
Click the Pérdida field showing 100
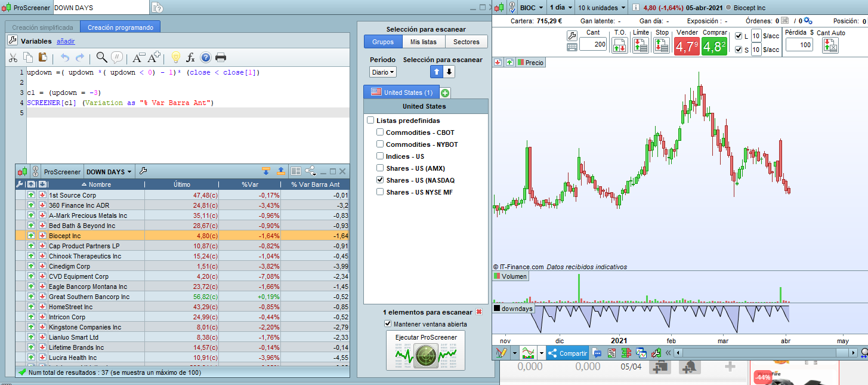point(799,44)
